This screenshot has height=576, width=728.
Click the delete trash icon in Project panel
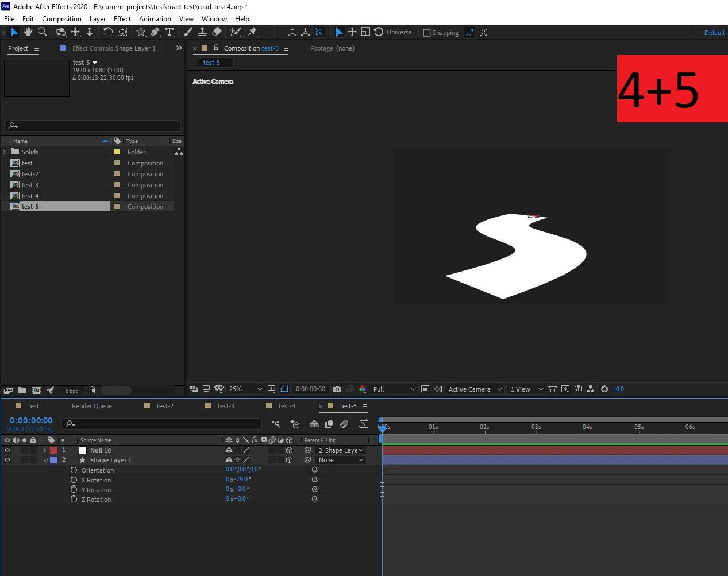click(92, 390)
